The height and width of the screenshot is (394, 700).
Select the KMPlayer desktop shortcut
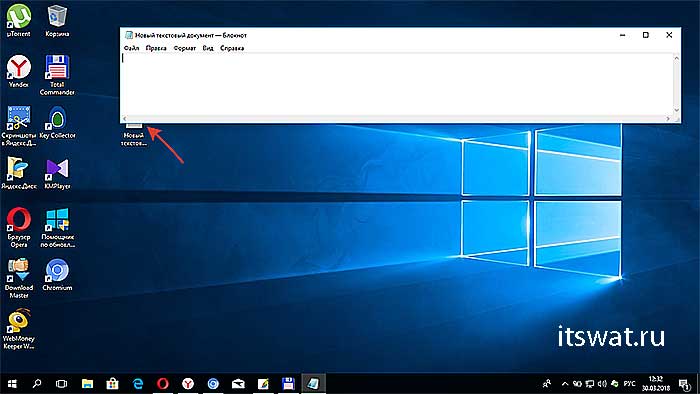click(x=57, y=174)
